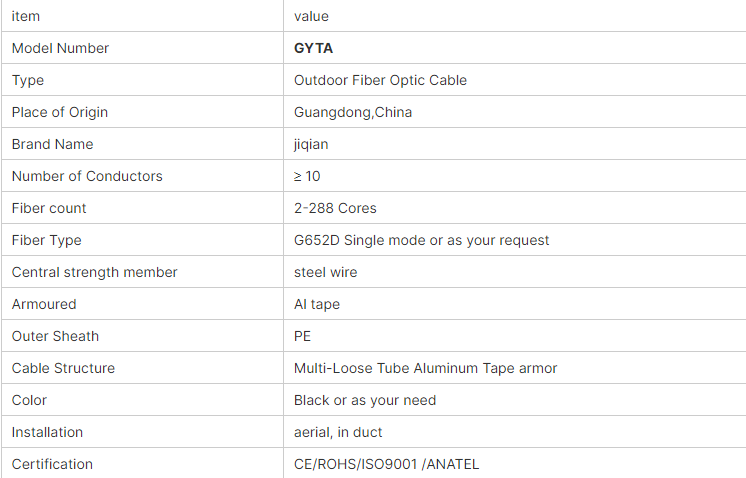Click the steel wire value cell

515,272
